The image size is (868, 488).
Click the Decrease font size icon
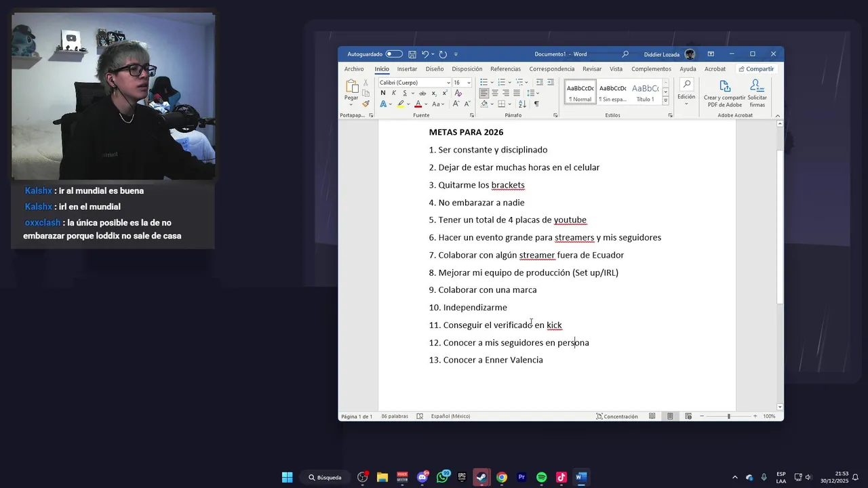point(467,104)
